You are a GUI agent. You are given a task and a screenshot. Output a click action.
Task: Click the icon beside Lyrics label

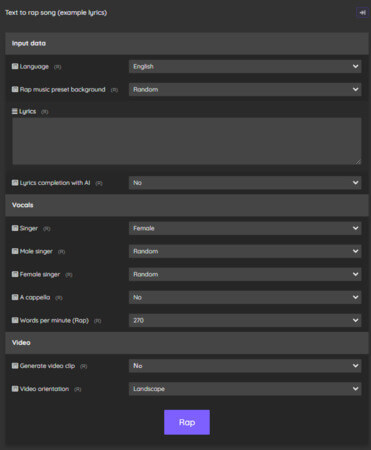[x=15, y=111]
